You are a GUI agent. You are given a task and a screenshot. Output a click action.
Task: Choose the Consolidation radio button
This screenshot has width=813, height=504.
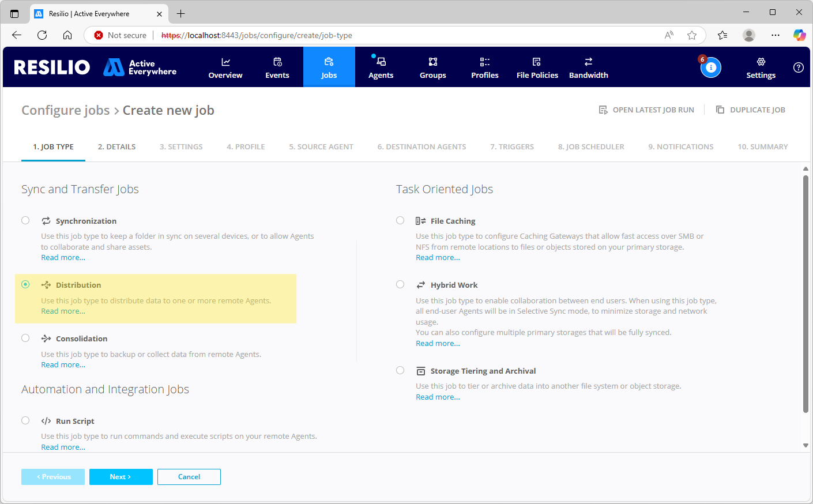(x=25, y=338)
